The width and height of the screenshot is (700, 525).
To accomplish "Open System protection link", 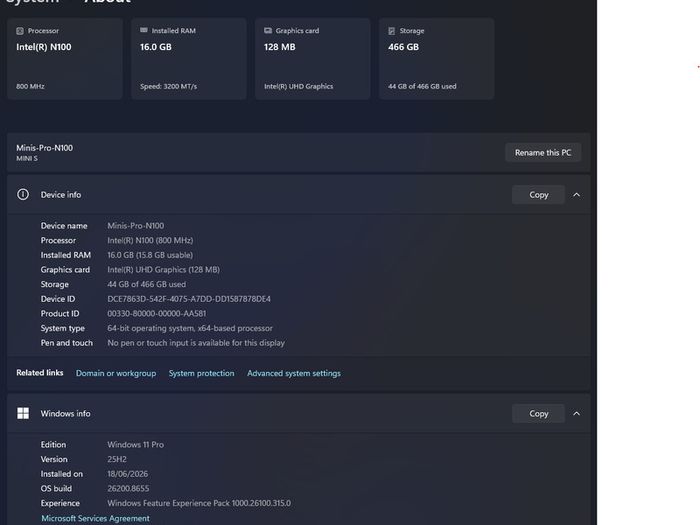I will pos(201,373).
